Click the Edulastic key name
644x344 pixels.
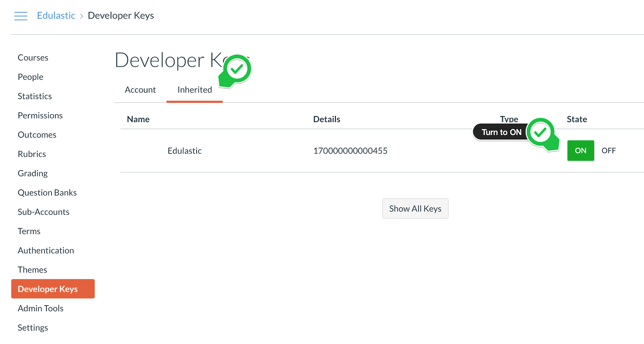pos(185,151)
